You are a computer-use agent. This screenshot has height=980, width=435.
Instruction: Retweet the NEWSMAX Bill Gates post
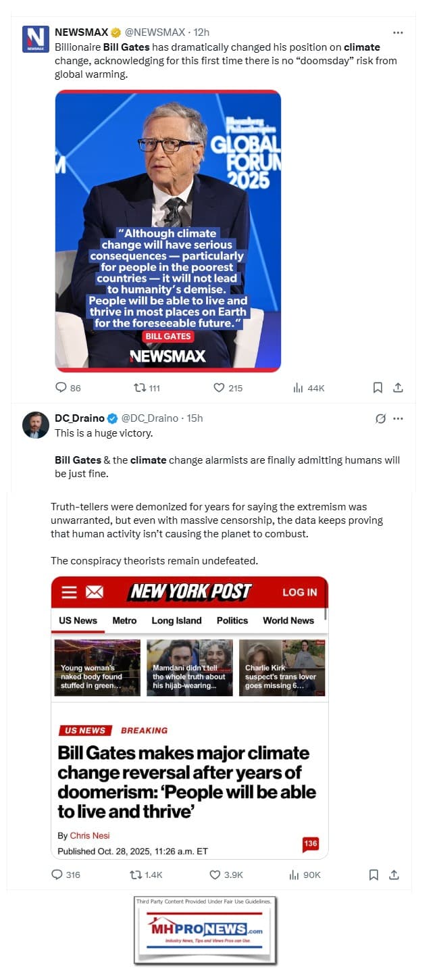pyautogui.click(x=140, y=388)
